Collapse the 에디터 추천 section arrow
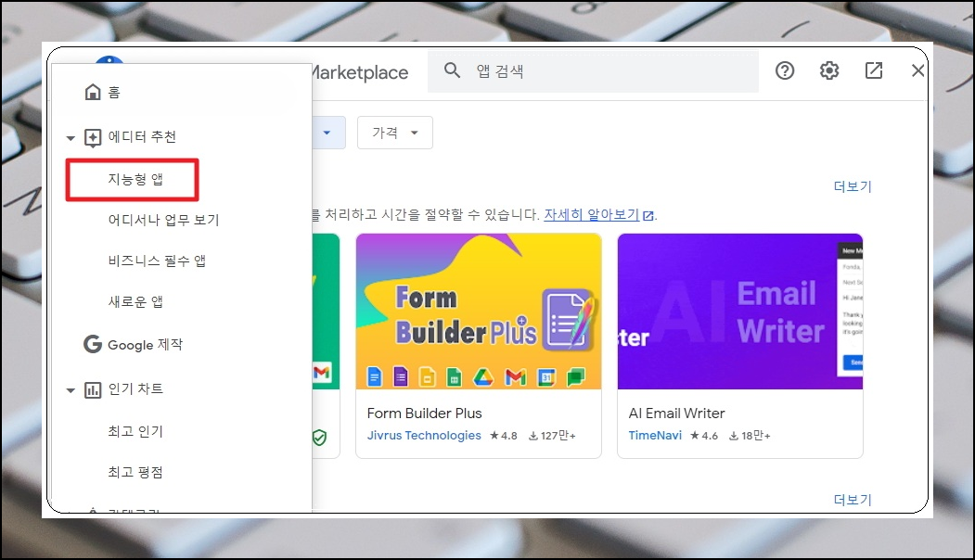 pyautogui.click(x=71, y=138)
